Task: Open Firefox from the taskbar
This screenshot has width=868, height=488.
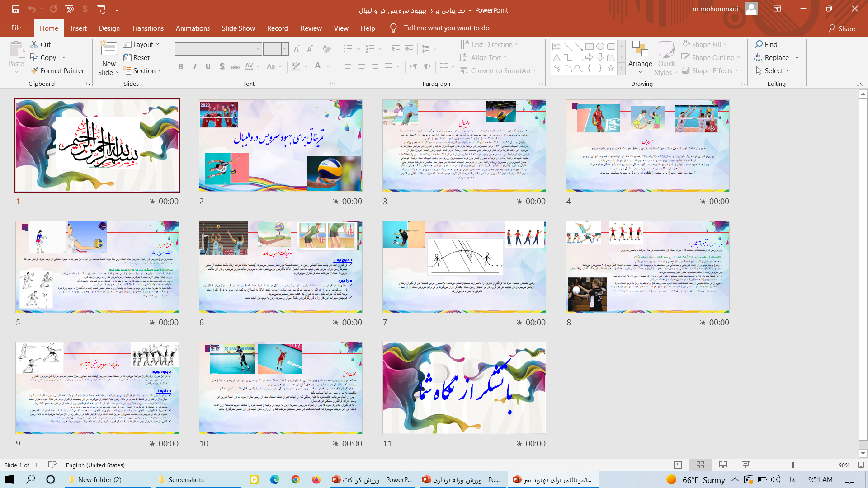Action: [316, 479]
